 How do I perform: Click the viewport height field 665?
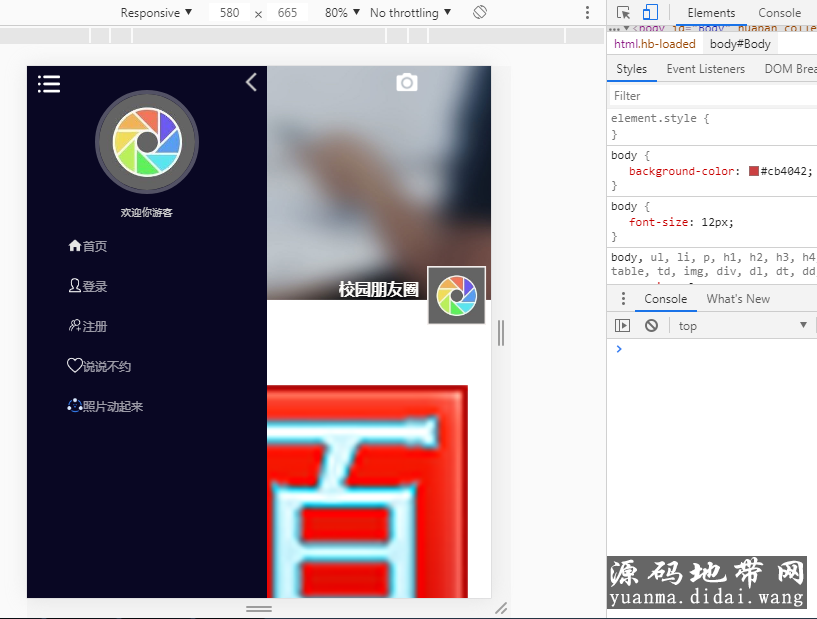[x=287, y=13]
